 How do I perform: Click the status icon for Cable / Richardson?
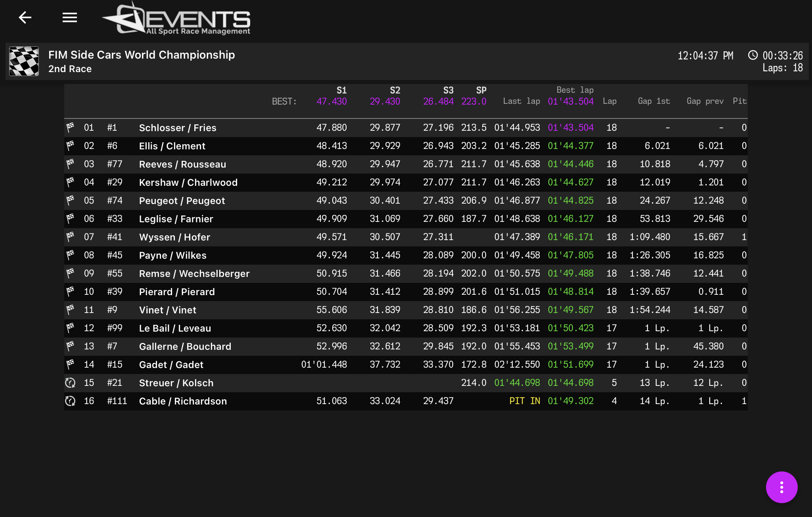point(70,401)
